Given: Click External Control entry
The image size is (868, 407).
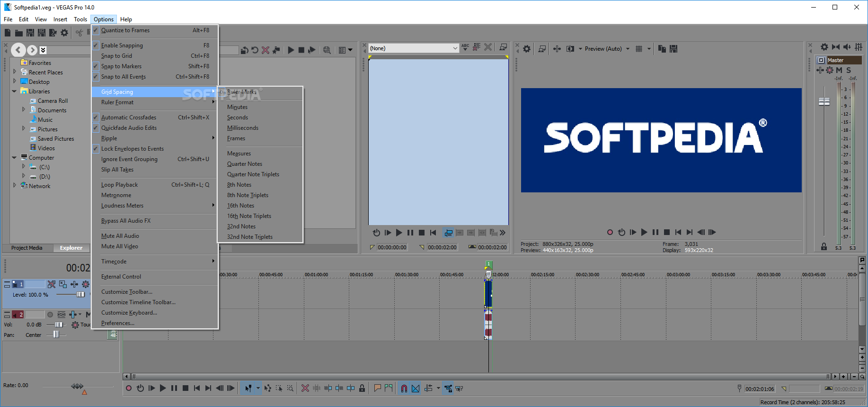Looking at the screenshot, I should 155,277.
